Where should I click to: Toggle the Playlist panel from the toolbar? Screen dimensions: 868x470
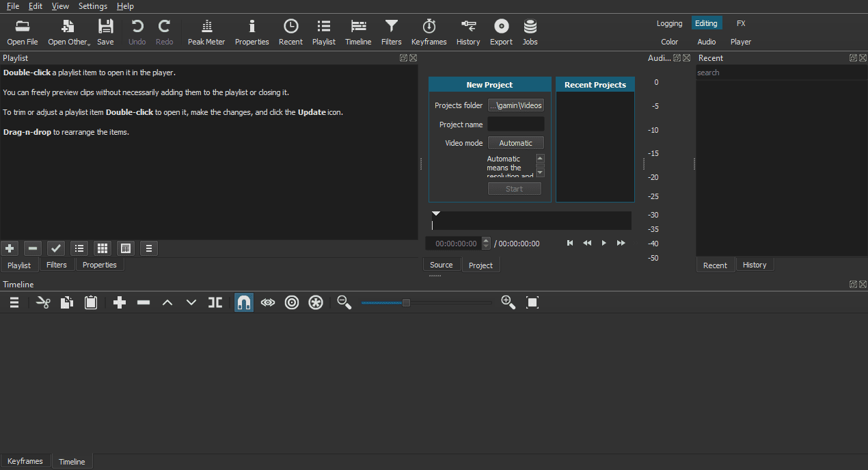click(324, 32)
